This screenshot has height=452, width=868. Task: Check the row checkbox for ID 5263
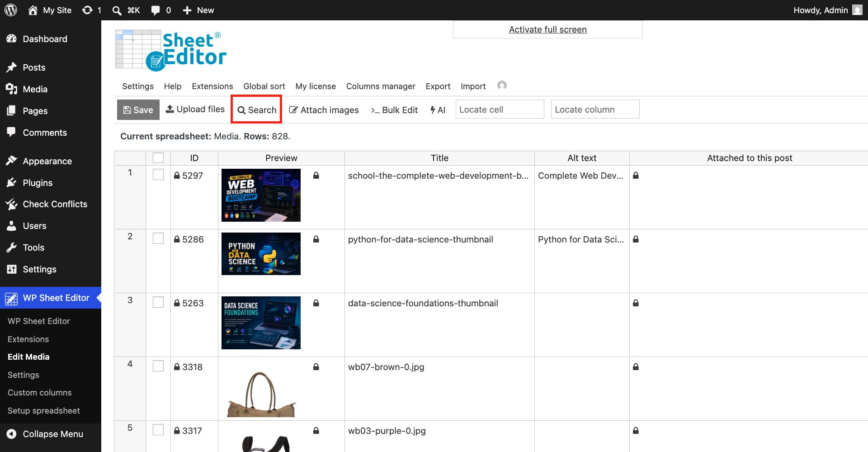158,302
